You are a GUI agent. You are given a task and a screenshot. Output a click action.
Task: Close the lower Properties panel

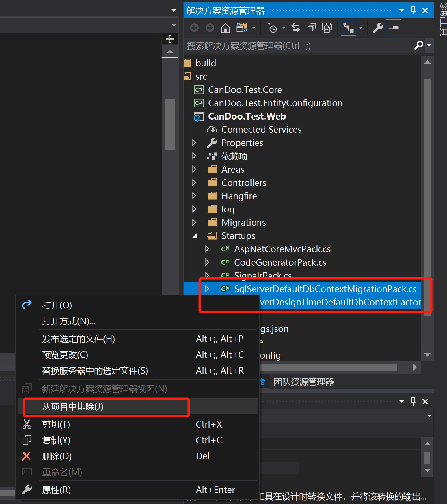click(x=425, y=401)
